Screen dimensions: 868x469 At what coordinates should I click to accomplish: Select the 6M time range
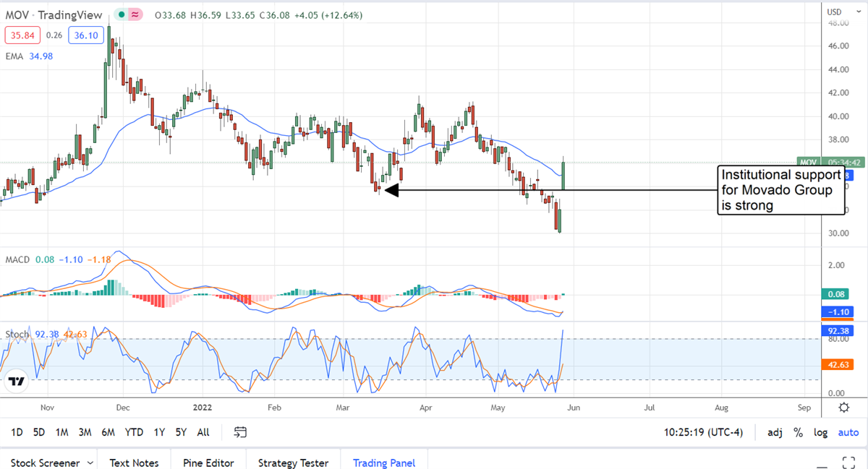tap(108, 432)
